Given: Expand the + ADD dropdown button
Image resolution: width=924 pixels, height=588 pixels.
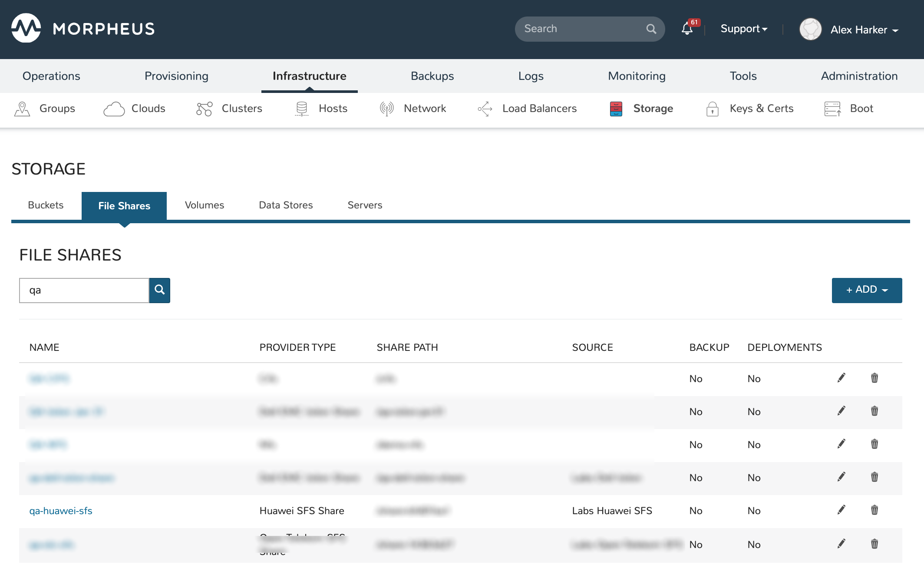Looking at the screenshot, I should 867,290.
